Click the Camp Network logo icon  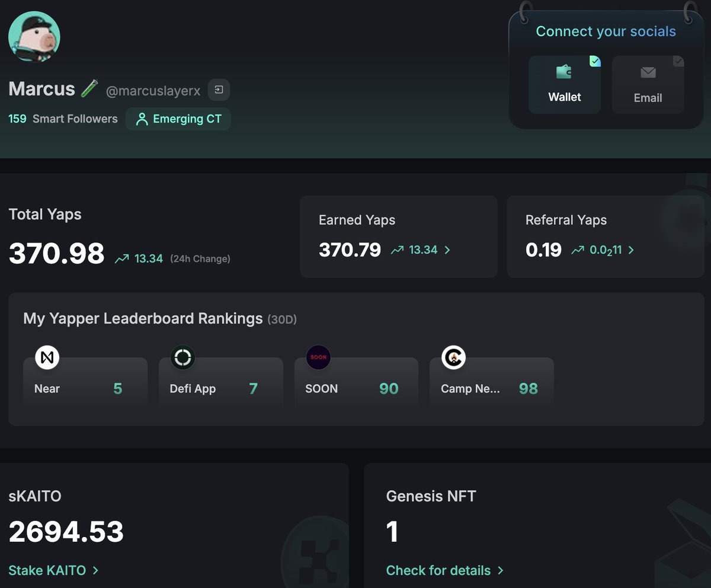(x=454, y=357)
